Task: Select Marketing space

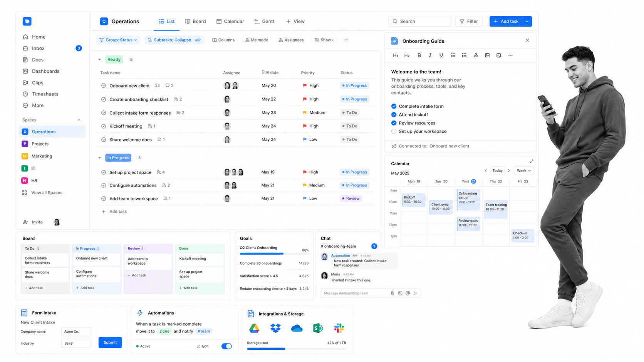Action: pos(42,156)
